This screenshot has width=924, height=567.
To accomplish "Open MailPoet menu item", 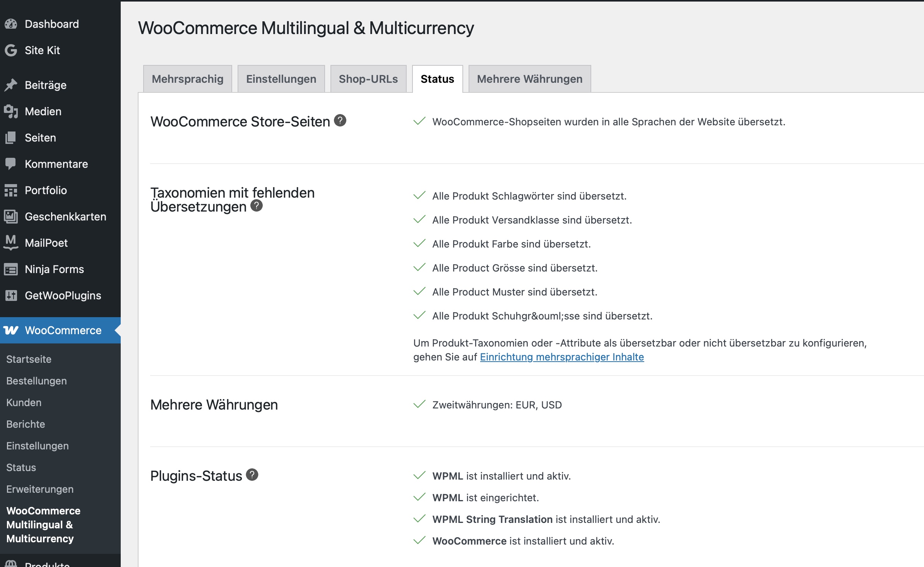I will (60, 243).
